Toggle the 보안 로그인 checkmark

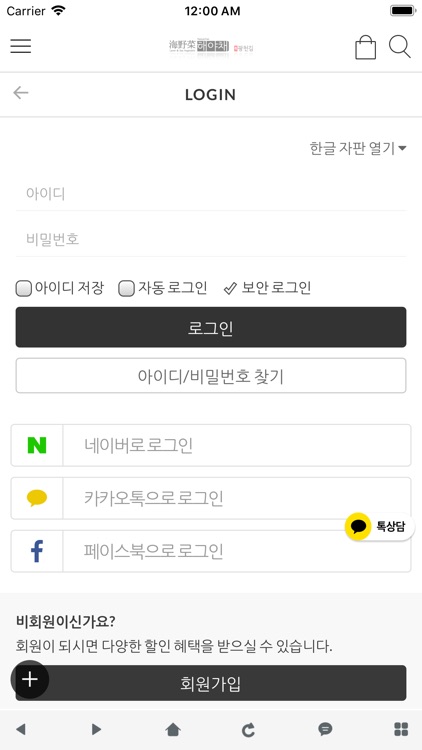(230, 288)
